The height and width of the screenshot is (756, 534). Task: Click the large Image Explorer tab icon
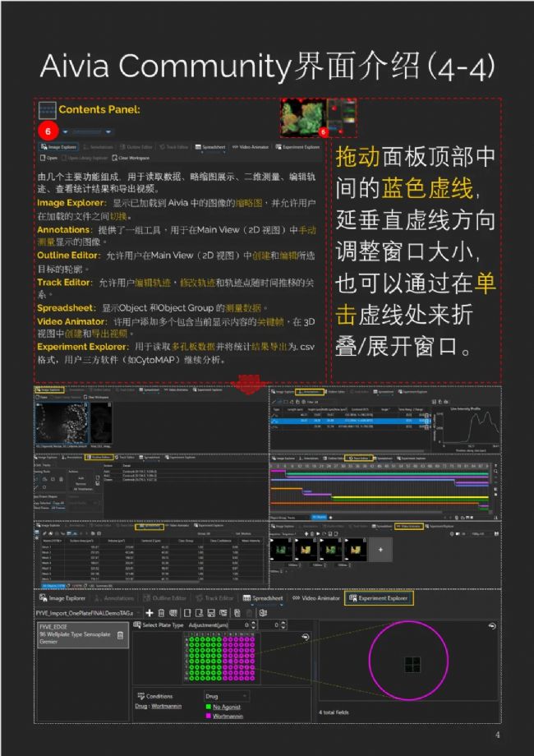[67, 598]
